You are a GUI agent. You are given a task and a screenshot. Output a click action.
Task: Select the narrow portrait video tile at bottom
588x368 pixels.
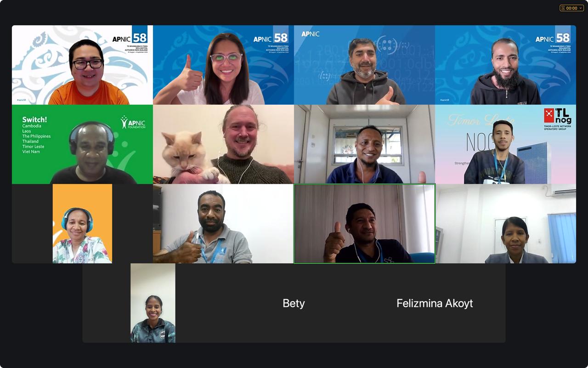(x=153, y=303)
